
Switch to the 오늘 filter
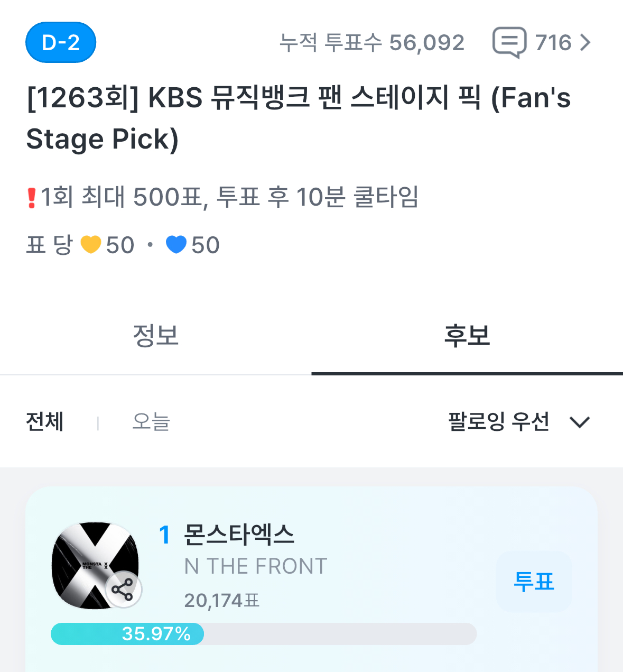coord(151,421)
